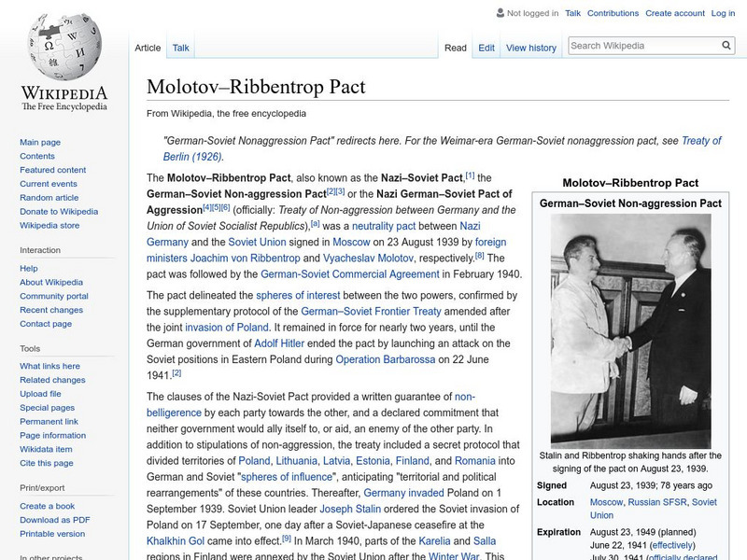Follow the Latvia link
This screenshot has width=747, height=560.
click(x=336, y=461)
